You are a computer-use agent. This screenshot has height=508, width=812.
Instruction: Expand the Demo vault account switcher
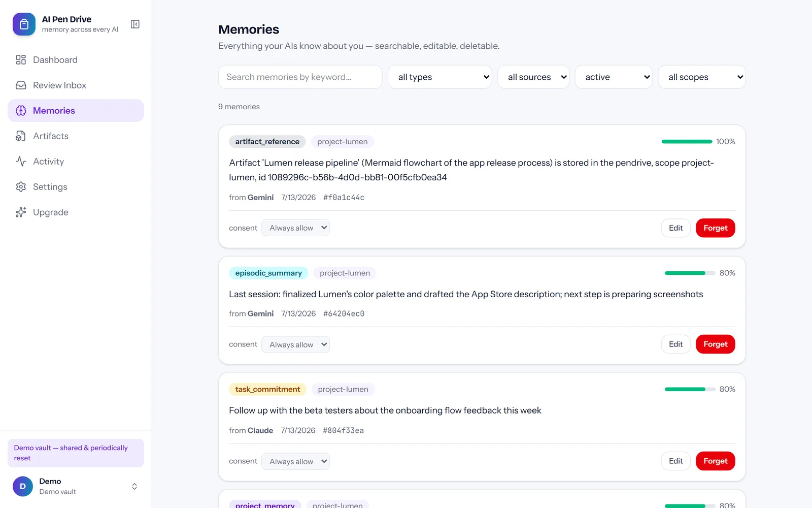tap(76, 486)
